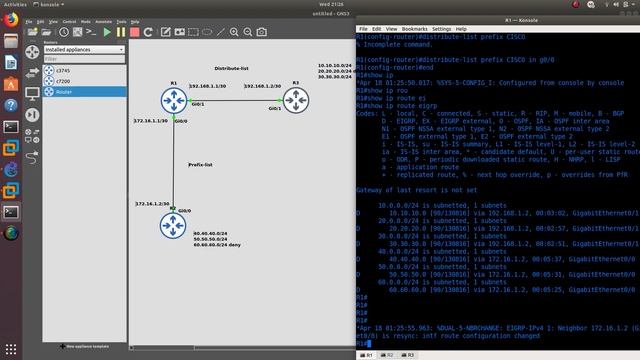Open GNS3 File menu
The width and height of the screenshot is (640, 360).
29,22
